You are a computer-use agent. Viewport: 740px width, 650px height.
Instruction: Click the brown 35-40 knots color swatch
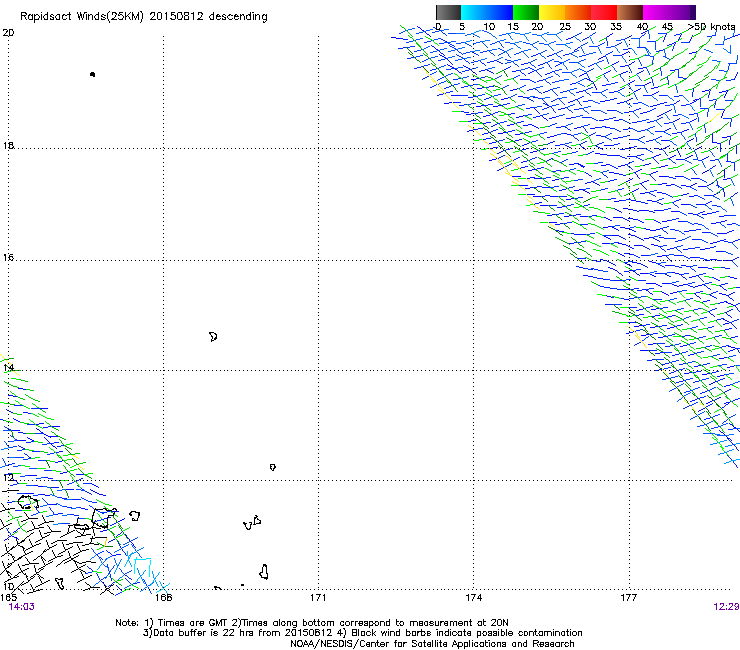[x=630, y=12]
